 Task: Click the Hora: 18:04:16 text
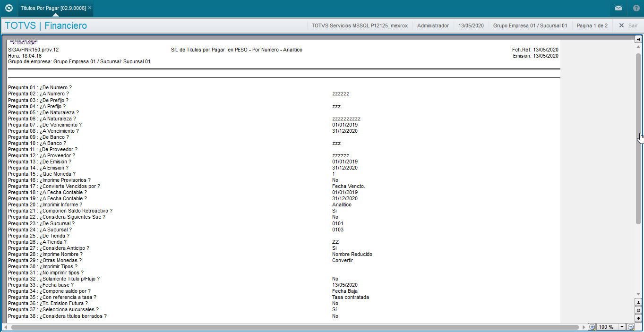pos(25,56)
